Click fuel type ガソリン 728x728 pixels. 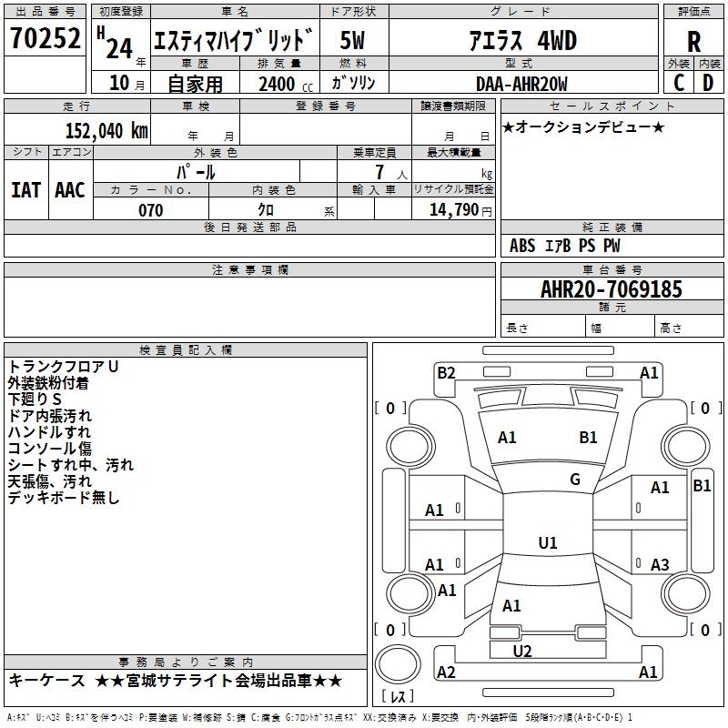coord(353,83)
